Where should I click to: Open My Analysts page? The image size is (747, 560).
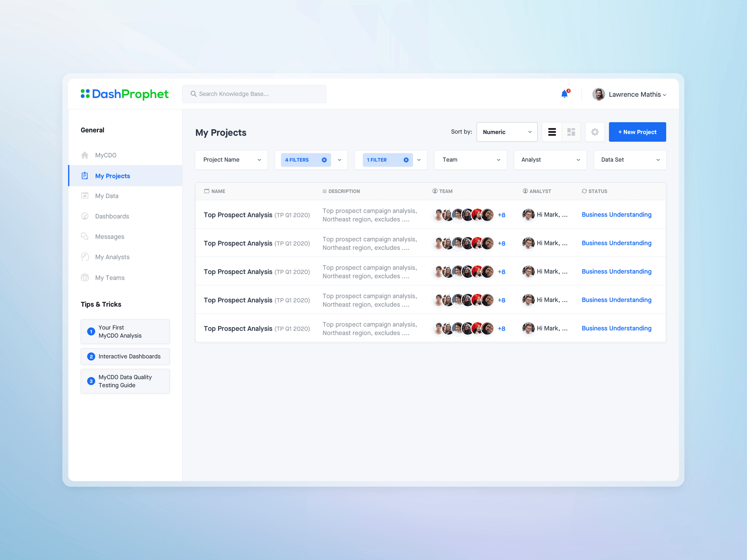click(112, 257)
